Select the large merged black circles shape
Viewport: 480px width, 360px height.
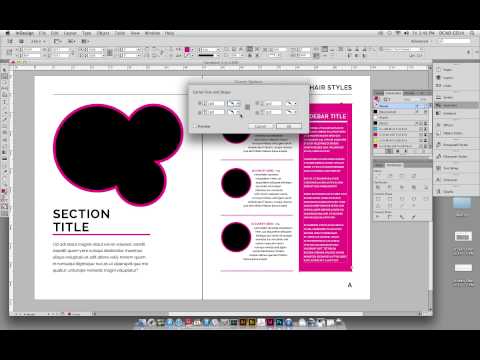(x=118, y=154)
